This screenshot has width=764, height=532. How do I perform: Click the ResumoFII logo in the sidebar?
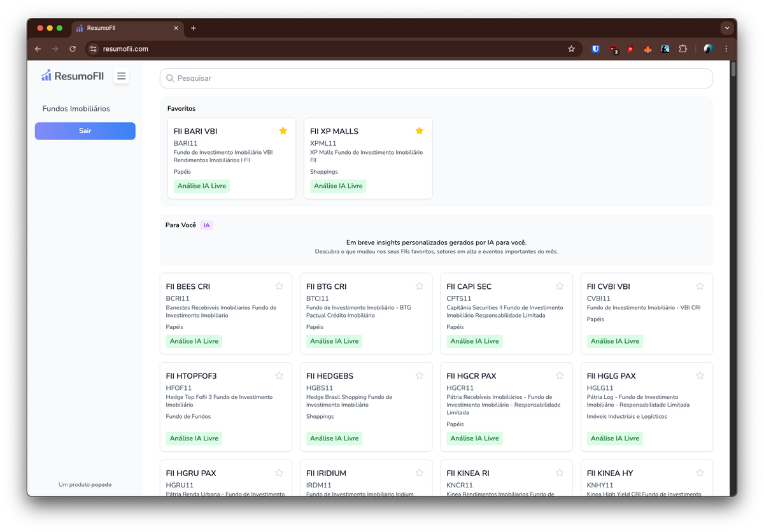[73, 76]
